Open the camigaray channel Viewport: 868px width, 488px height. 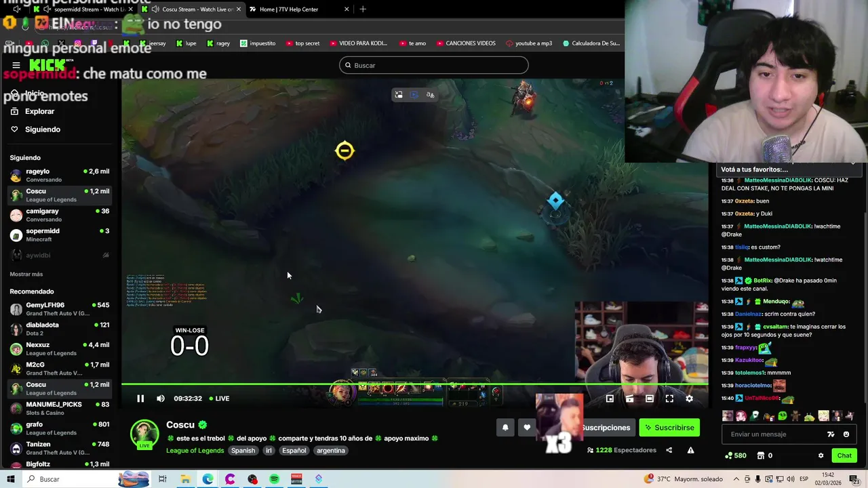(60, 215)
